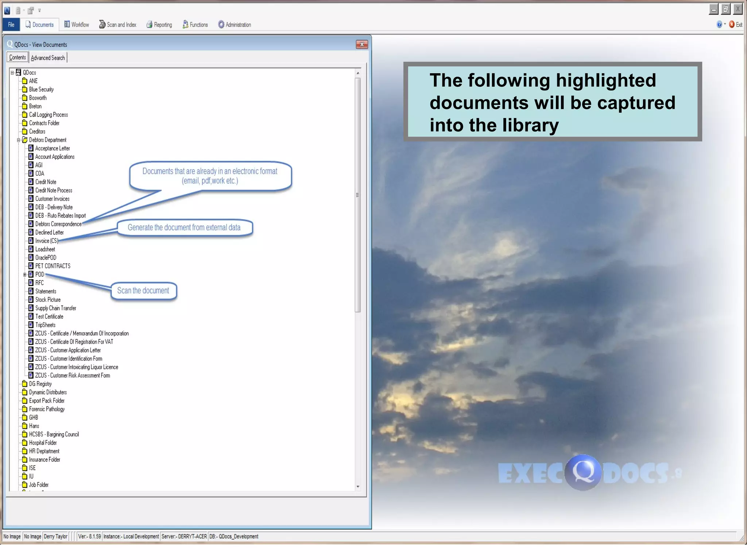The image size is (747, 560).
Task: Click the Reporting printer icon
Action: 149,24
